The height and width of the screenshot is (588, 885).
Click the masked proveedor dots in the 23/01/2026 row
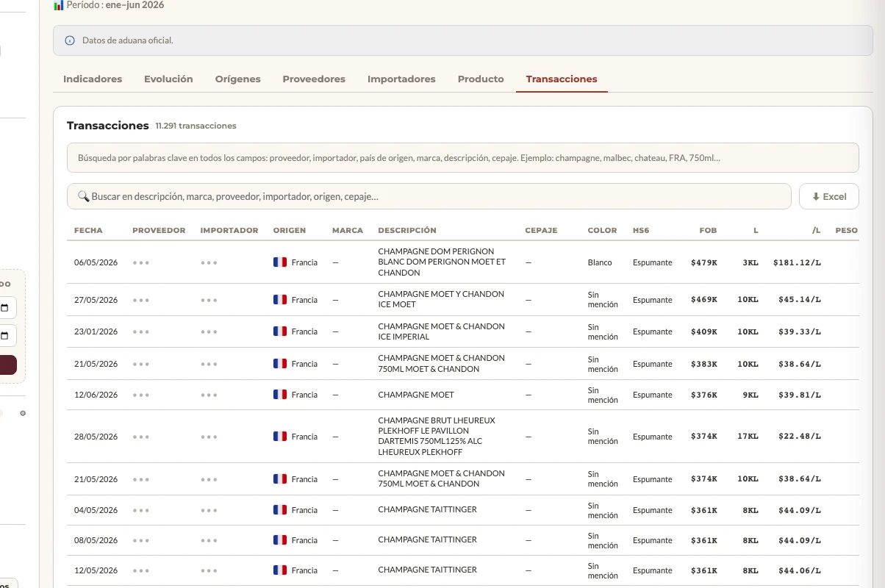point(141,331)
